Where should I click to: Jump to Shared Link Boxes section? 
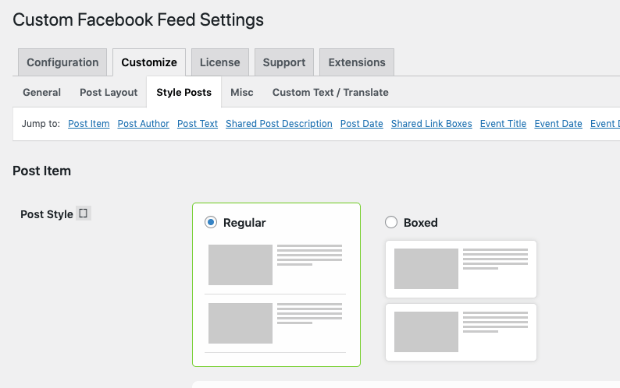point(431,124)
